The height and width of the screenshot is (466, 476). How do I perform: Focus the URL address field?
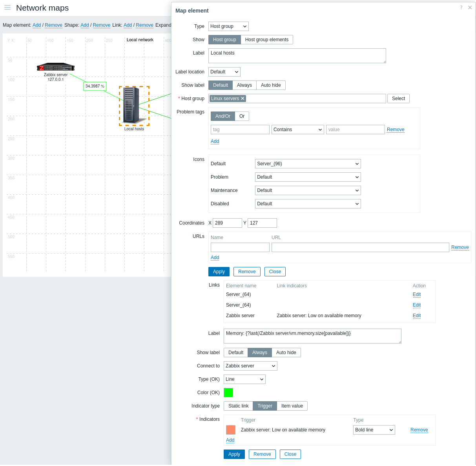(360, 247)
